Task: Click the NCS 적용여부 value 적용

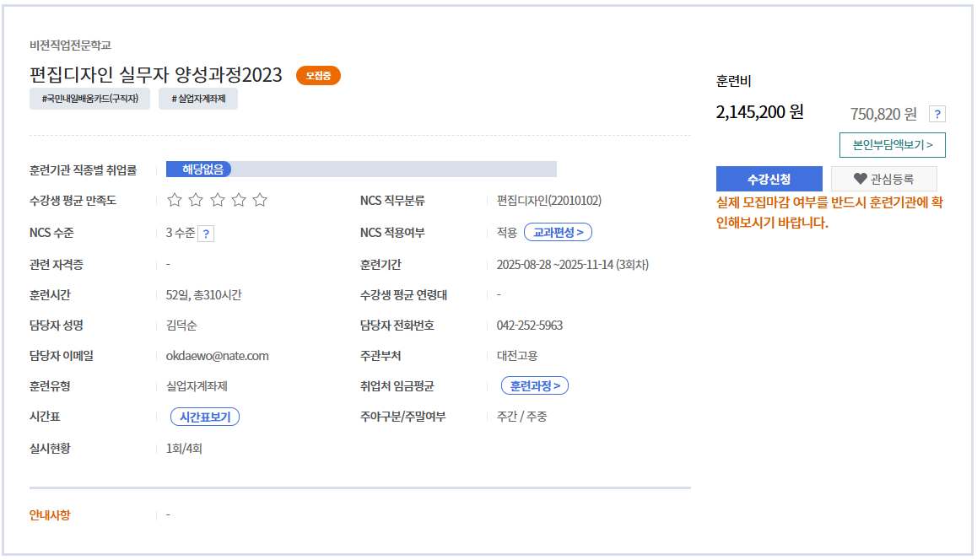Action: click(x=506, y=232)
